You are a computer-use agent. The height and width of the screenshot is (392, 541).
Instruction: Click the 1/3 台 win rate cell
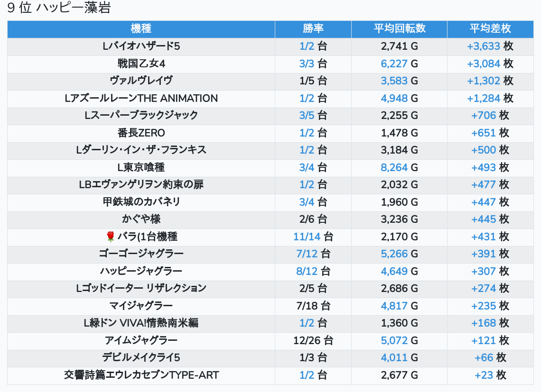313,357
